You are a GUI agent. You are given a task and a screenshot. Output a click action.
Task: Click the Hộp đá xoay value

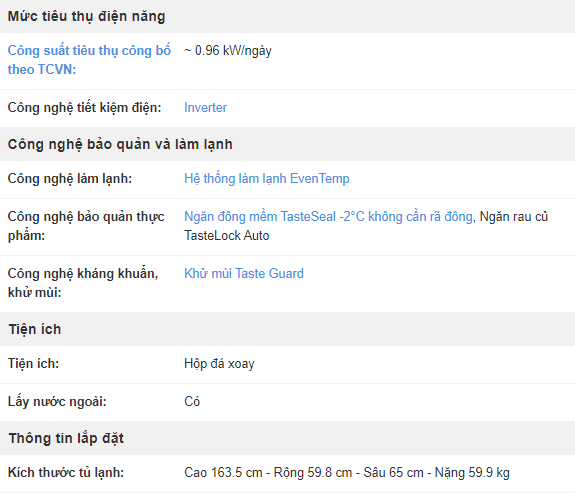[x=219, y=364]
